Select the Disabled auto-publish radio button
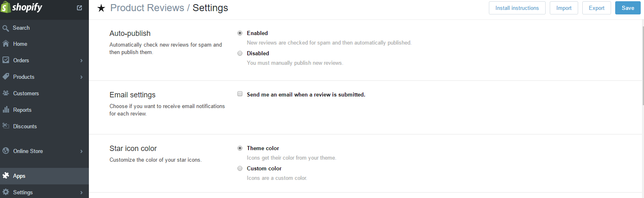The height and width of the screenshot is (198, 644). pos(240,53)
